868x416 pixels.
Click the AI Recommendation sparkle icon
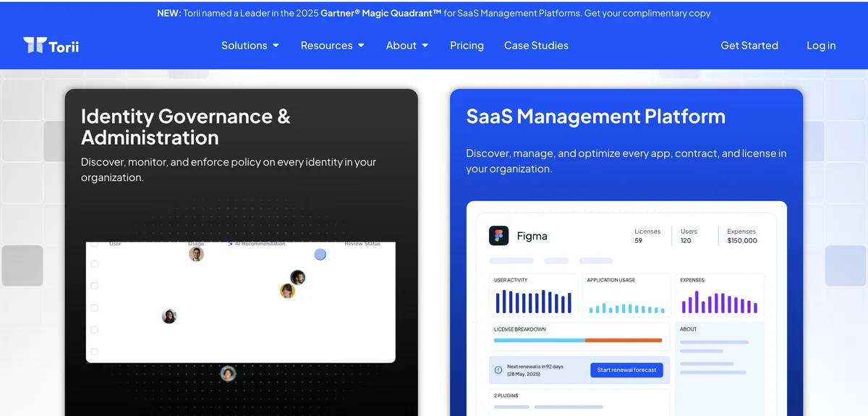[230, 245]
